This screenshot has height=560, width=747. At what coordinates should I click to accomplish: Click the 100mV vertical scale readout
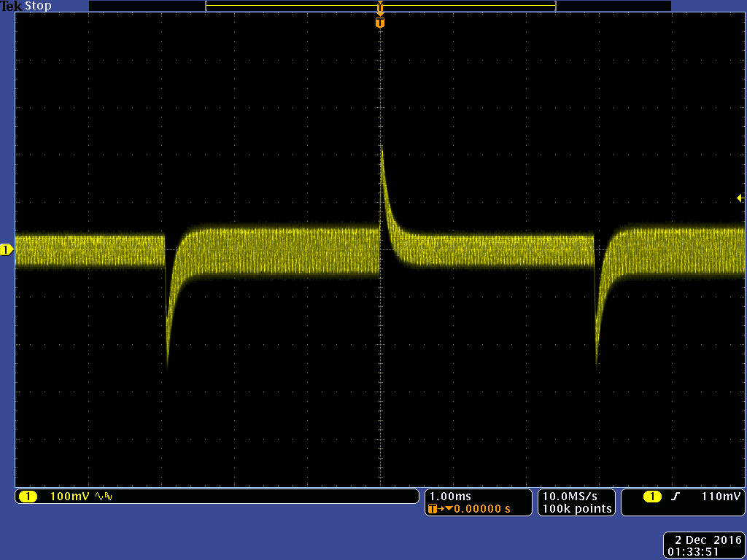(x=69, y=497)
